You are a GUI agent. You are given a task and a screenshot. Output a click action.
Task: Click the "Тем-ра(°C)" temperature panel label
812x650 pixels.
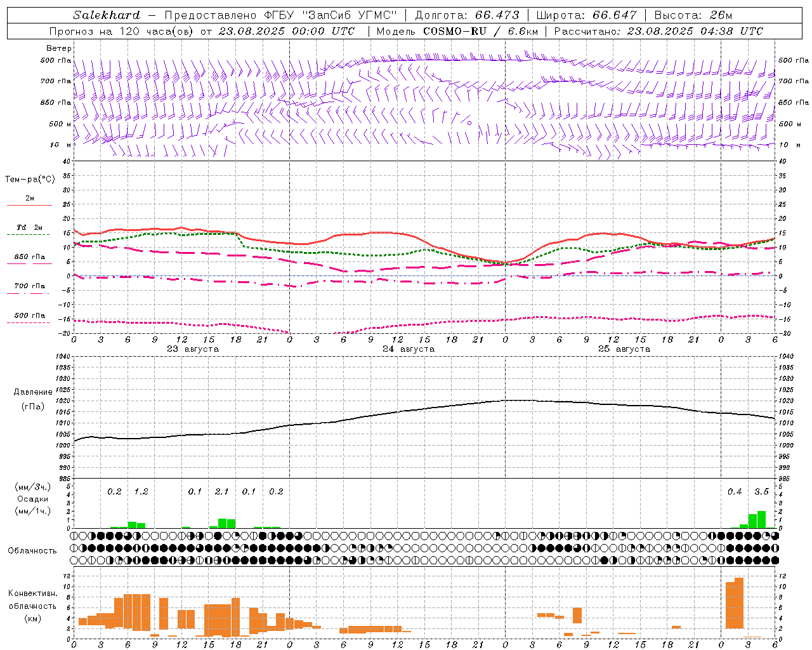coord(30,180)
